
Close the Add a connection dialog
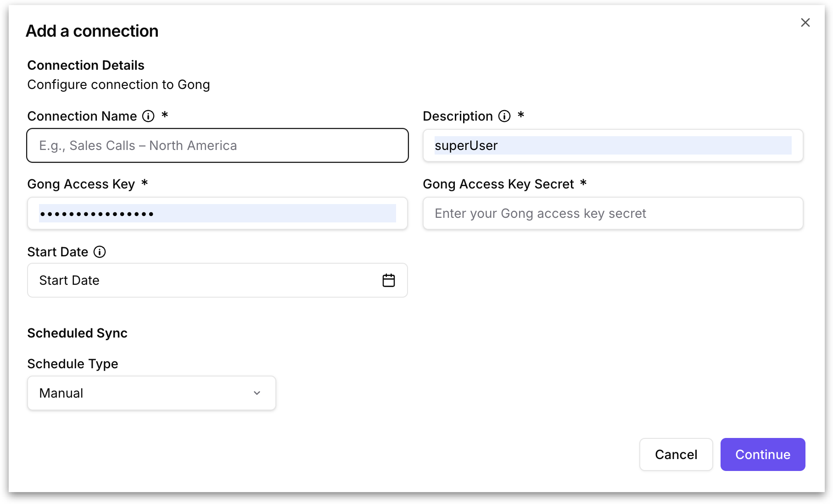click(x=805, y=22)
